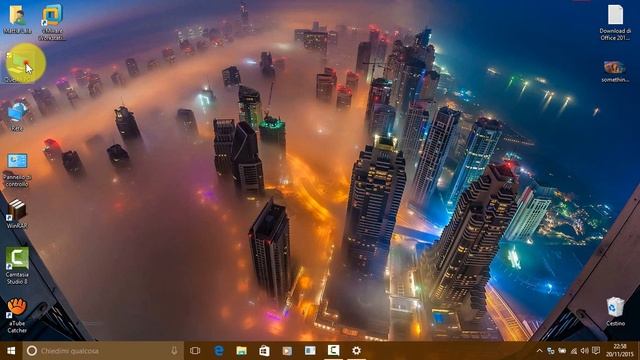Open the Mattia Lala user folder icon
This screenshot has height=360, width=640.
click(17, 19)
